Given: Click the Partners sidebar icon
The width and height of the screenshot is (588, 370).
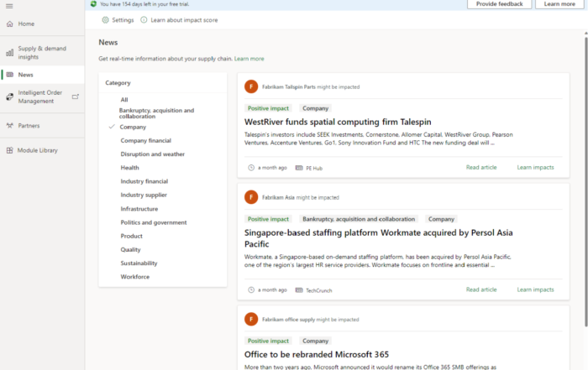Looking at the screenshot, I should tap(10, 126).
